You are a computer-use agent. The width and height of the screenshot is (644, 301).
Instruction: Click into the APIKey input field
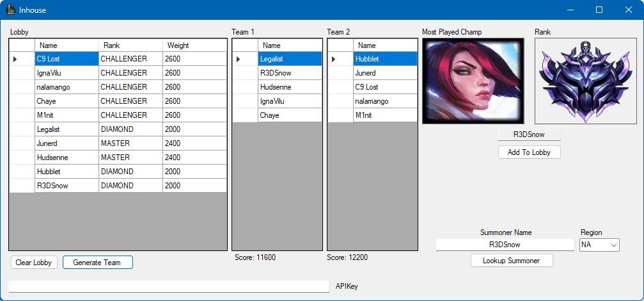[169, 286]
